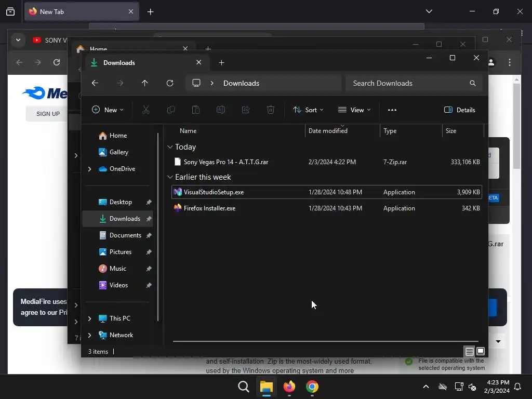
Task: Click the PC icon in address bar
Action: click(x=196, y=83)
